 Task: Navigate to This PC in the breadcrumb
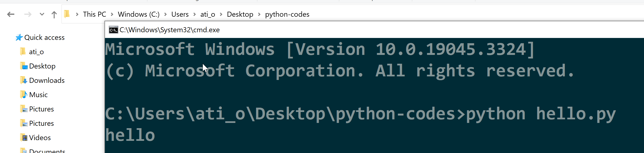point(94,14)
